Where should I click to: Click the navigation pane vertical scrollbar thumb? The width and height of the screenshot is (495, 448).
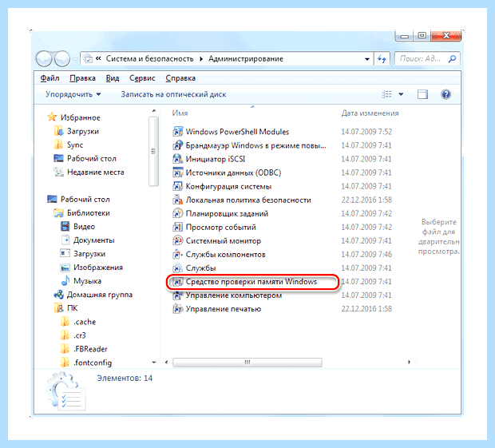point(153,151)
